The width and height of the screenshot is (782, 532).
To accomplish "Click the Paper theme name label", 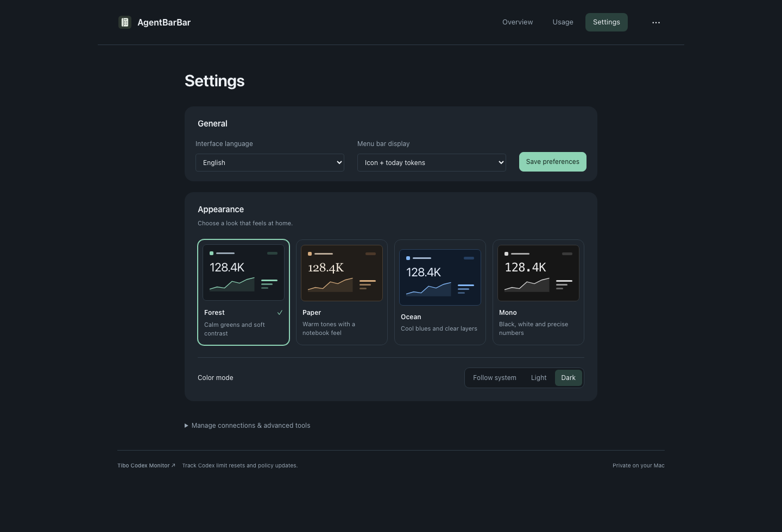I will pyautogui.click(x=312, y=313).
